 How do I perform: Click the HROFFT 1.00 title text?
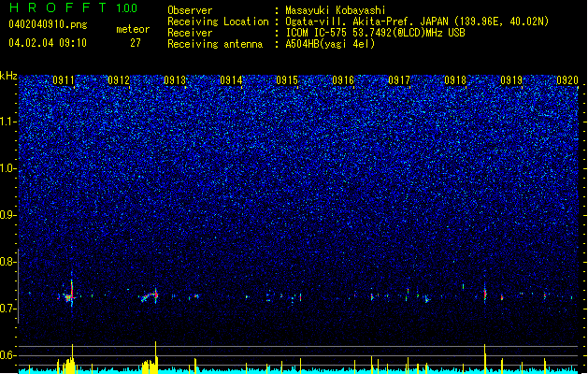(74, 7)
